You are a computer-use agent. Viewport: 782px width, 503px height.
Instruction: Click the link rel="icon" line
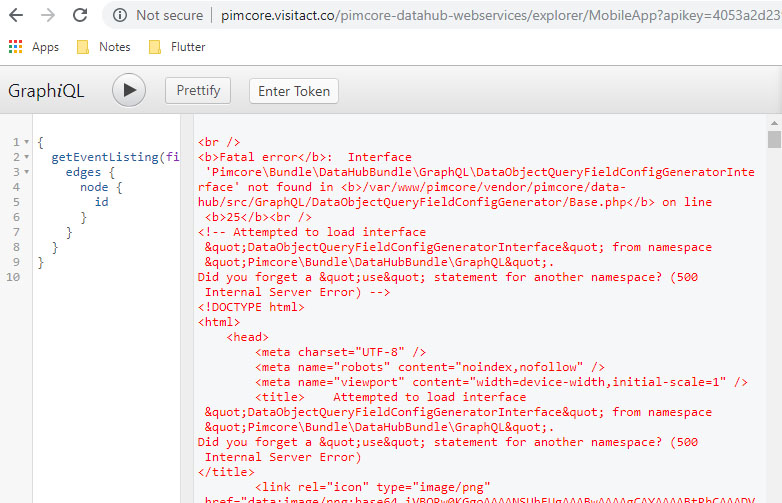click(x=373, y=487)
